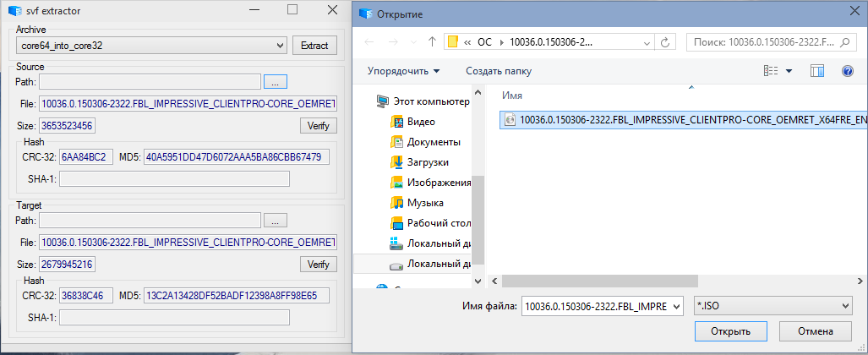Select the first Локальный диск with Windows logo
Viewport: 868px width, 355px height.
click(430, 243)
